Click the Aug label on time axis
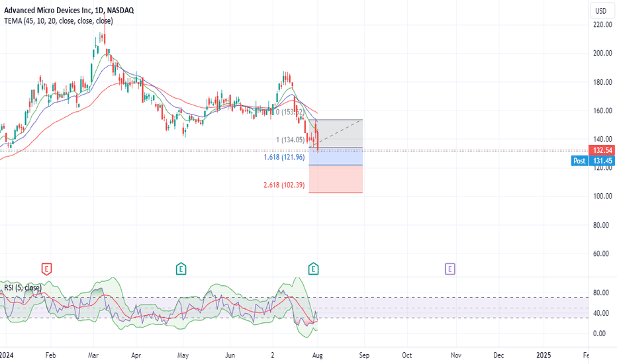Viewport: 617px width, 364px height. pyautogui.click(x=318, y=355)
